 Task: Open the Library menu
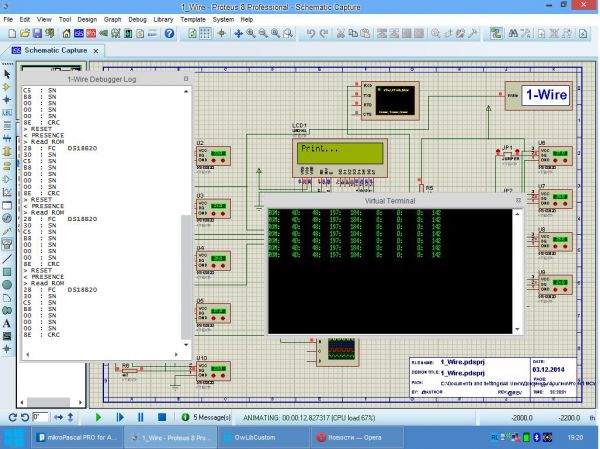coord(163,19)
